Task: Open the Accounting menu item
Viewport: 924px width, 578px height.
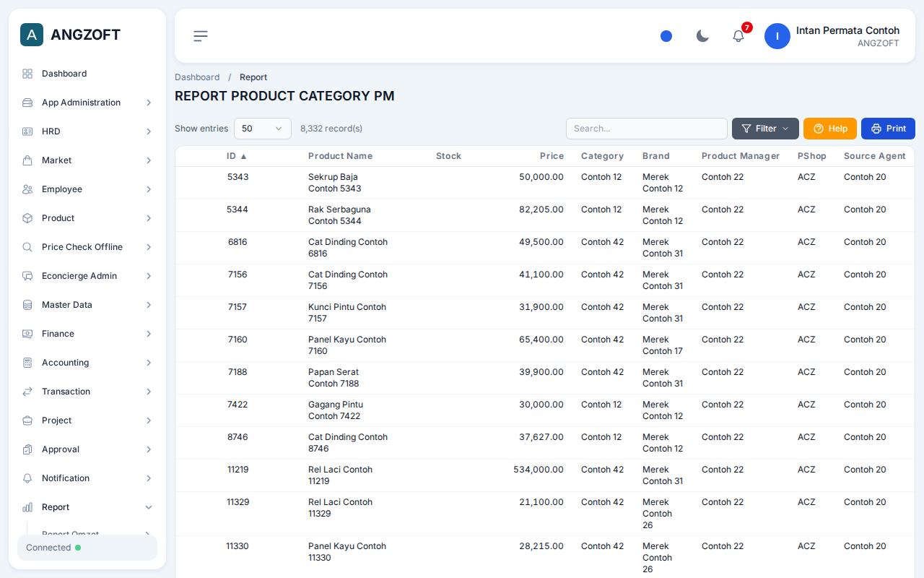Action: click(87, 363)
